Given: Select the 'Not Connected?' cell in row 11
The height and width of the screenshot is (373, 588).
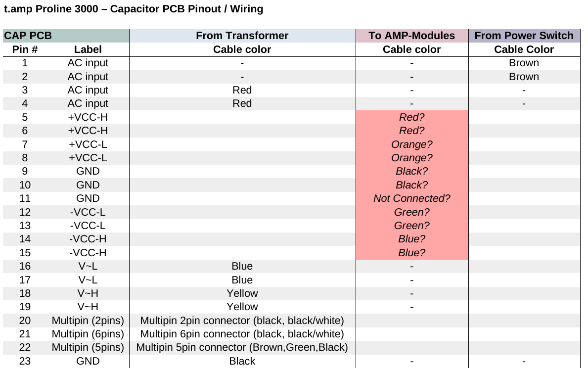Looking at the screenshot, I should coord(412,198).
